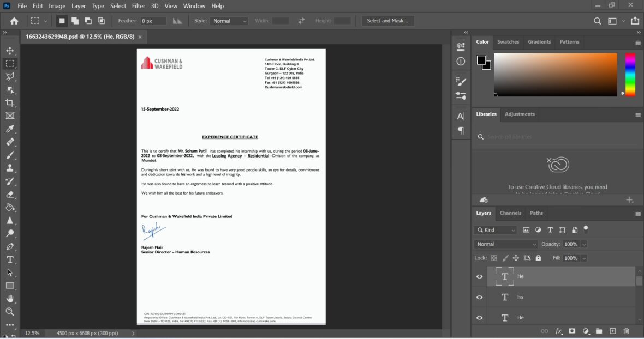Open the layer blending mode dropdown
Screen dimensions: 644x339
pyautogui.click(x=505, y=244)
